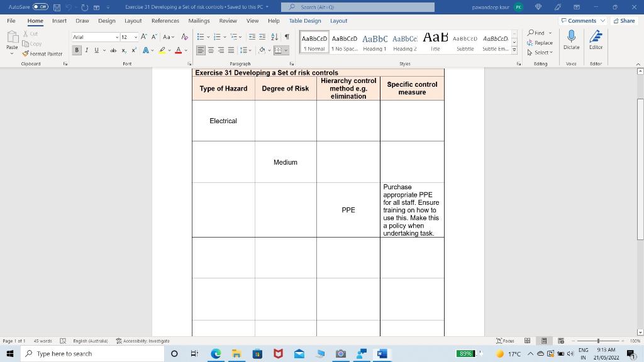Open the Editor pane

[x=596, y=41]
